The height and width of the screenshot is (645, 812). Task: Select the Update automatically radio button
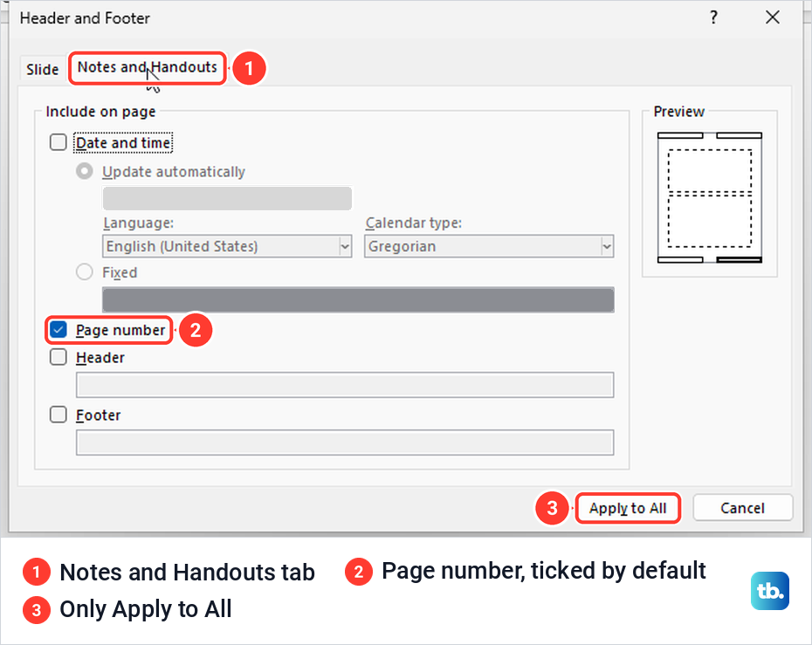coord(85,171)
